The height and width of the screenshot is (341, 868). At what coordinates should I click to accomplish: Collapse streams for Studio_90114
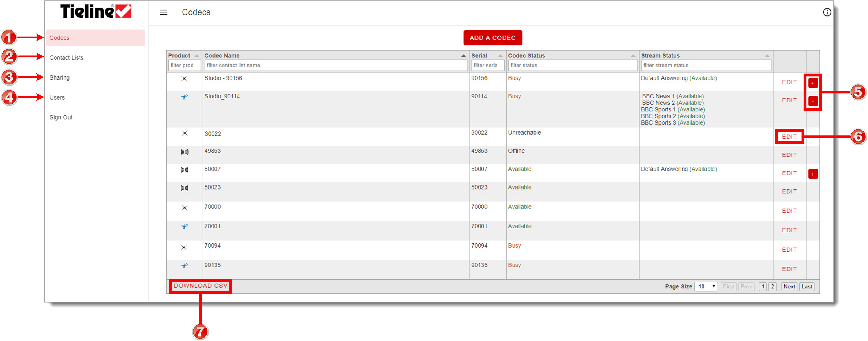click(x=813, y=101)
